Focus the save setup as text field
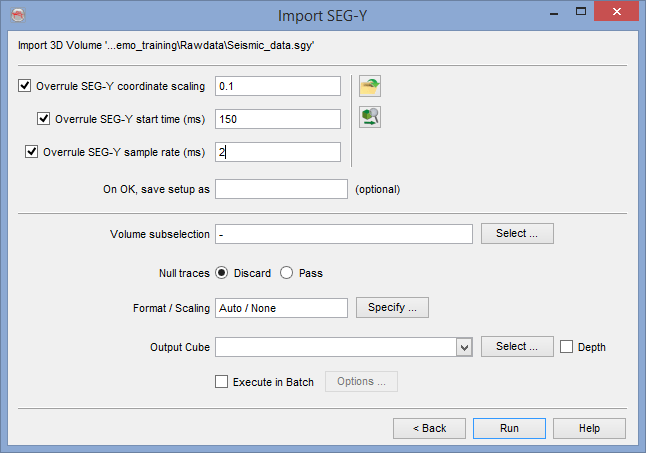646x453 pixels. coord(279,188)
